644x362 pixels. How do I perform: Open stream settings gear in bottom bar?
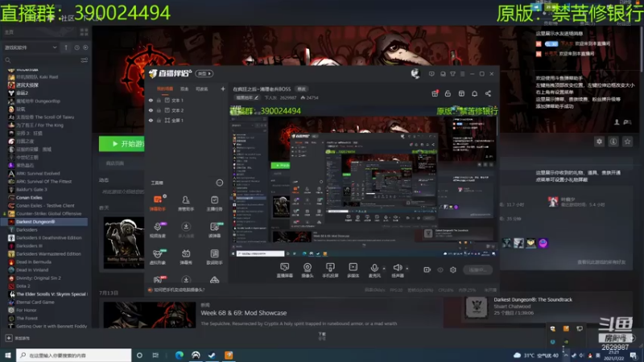pyautogui.click(x=453, y=269)
